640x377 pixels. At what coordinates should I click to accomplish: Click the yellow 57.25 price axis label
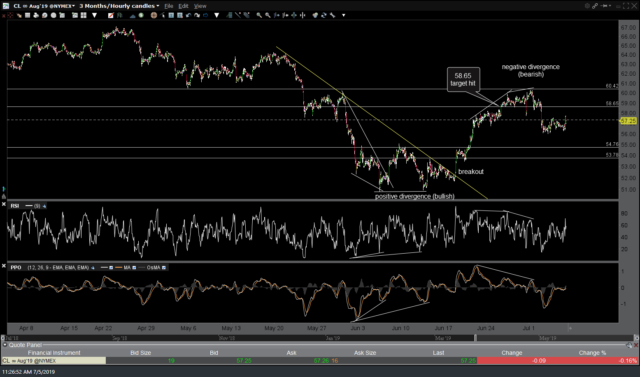point(628,121)
